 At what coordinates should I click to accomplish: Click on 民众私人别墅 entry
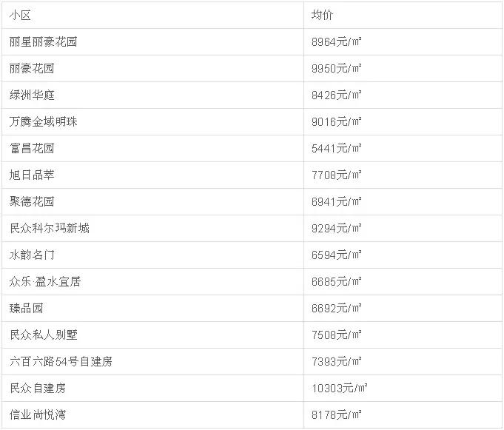(43, 335)
